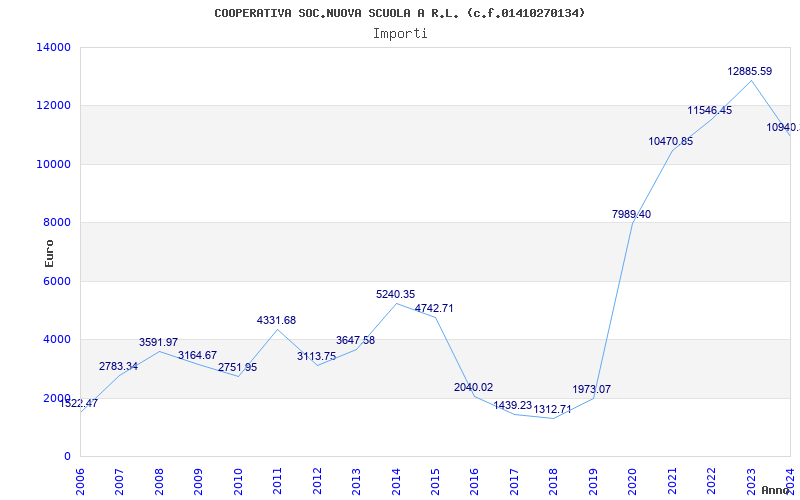Image resolution: width=800 pixels, height=500 pixels.
Task: Select the 12000 y-axis label
Action: click(x=54, y=106)
